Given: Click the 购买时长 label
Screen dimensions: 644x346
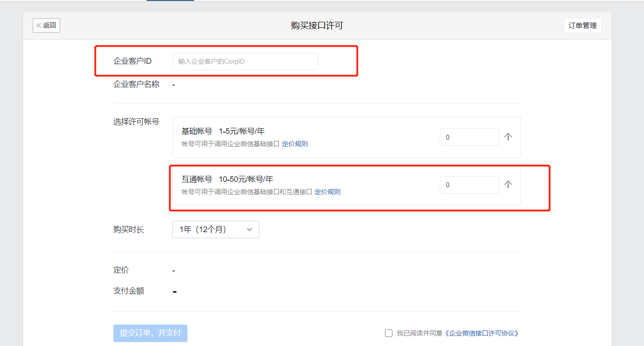Looking at the screenshot, I should (129, 230).
